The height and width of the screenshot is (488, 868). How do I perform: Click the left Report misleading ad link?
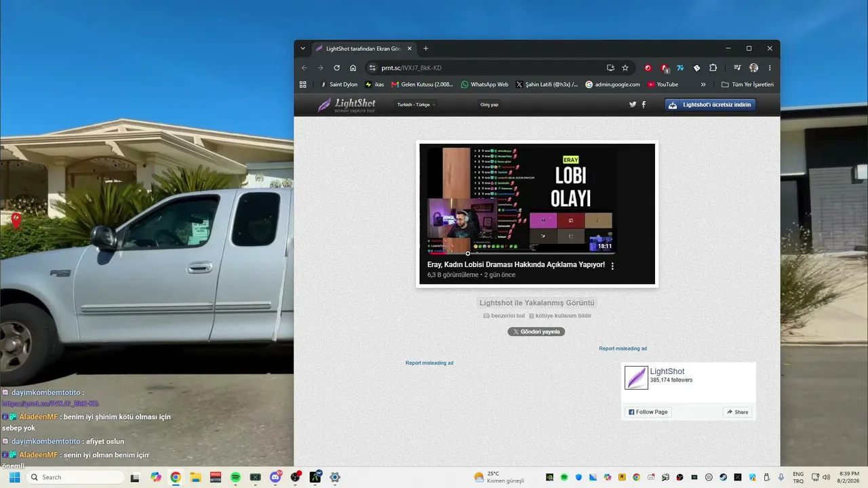tap(429, 363)
